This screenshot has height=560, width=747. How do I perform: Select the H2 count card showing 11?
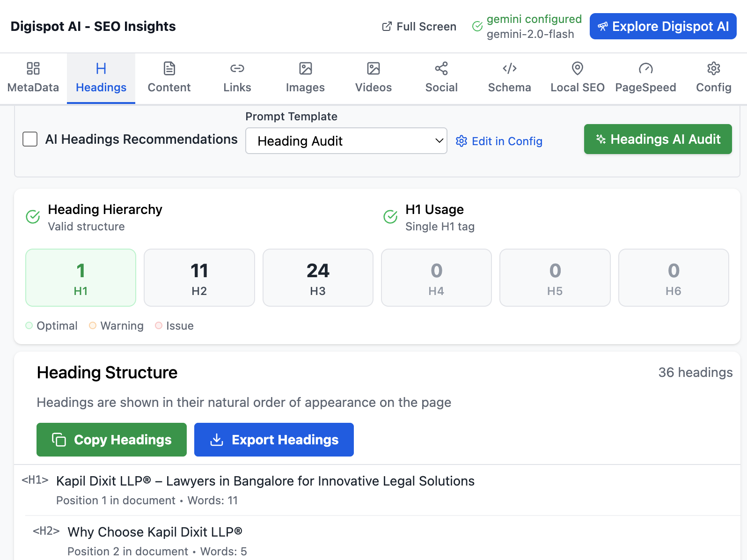pyautogui.click(x=199, y=278)
